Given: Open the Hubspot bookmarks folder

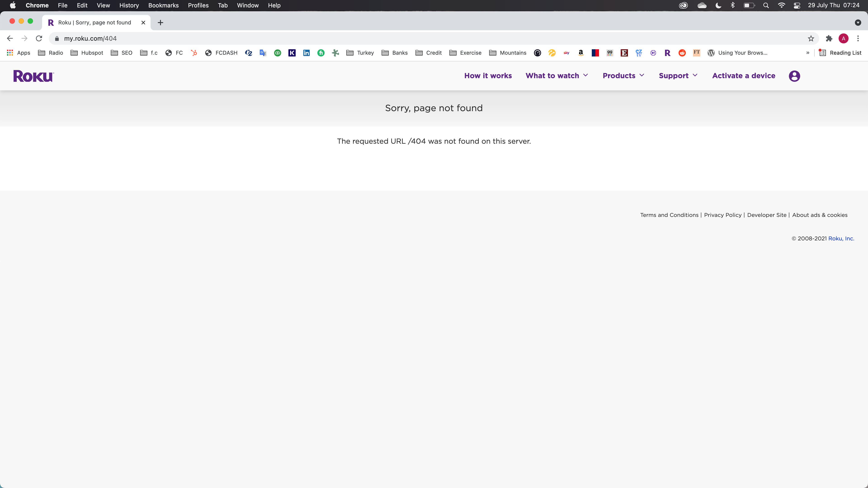Looking at the screenshot, I should coord(87,53).
